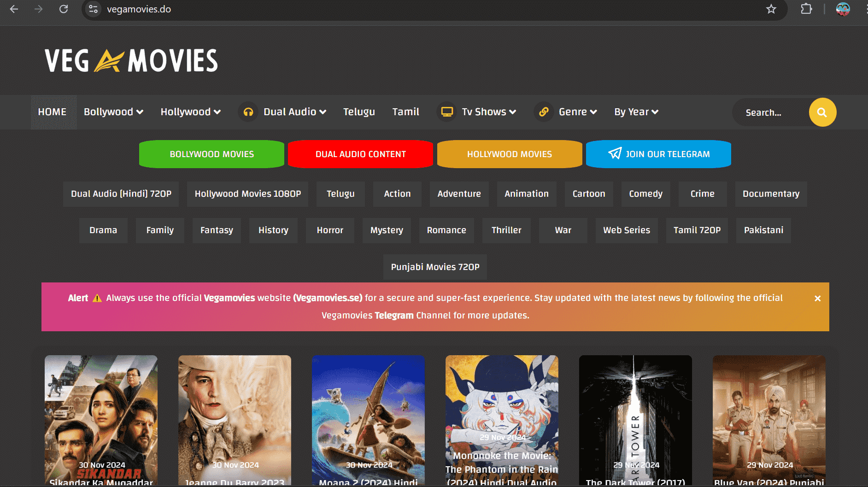Viewport: 868px width, 487px height.
Task: Click JOIN OUR TELEGRAM button
Action: pyautogui.click(x=659, y=154)
